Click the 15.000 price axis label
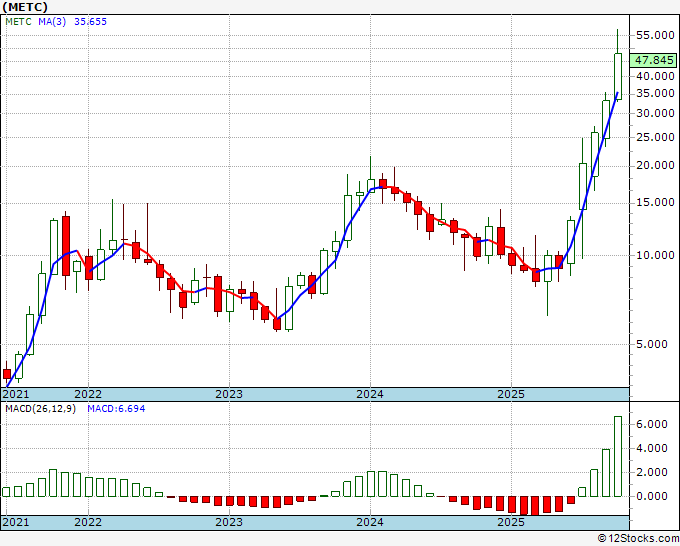Screen dimensions: 680x546 pos(655,203)
